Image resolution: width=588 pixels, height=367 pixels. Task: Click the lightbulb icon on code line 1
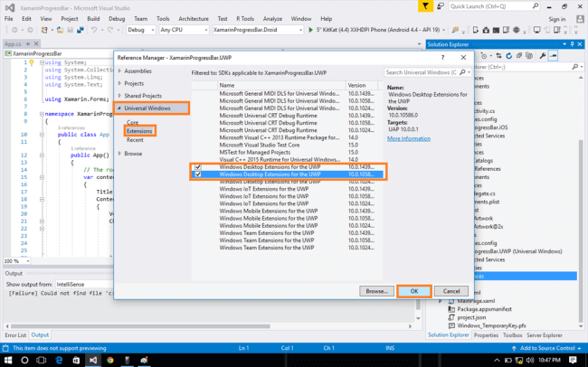click(x=32, y=62)
